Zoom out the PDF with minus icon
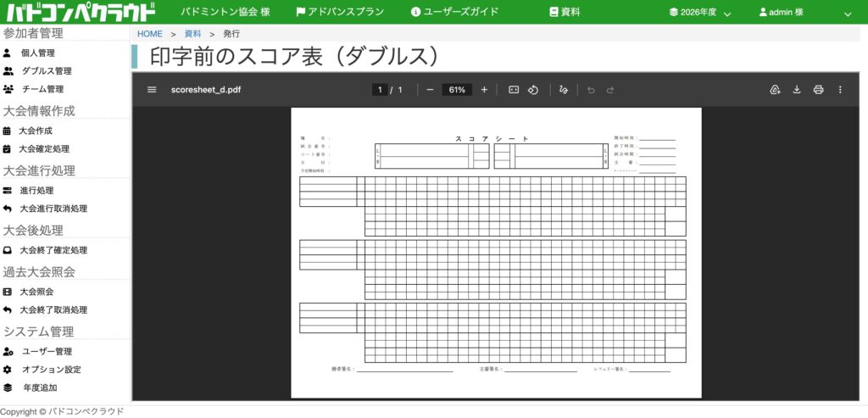Screen dimensions: 868x418 (430, 90)
